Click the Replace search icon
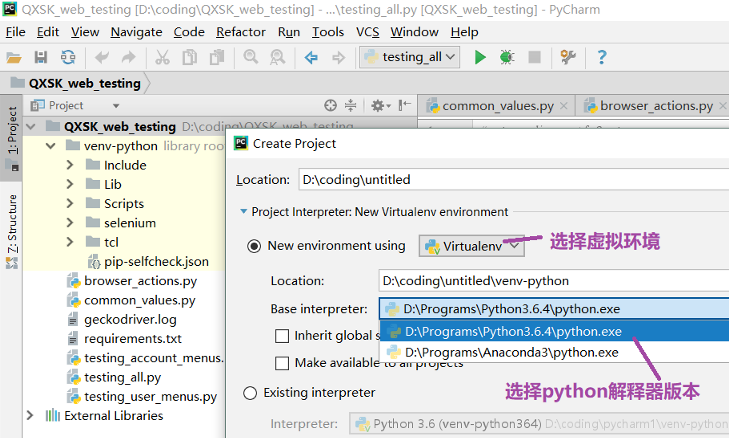 coord(278,58)
